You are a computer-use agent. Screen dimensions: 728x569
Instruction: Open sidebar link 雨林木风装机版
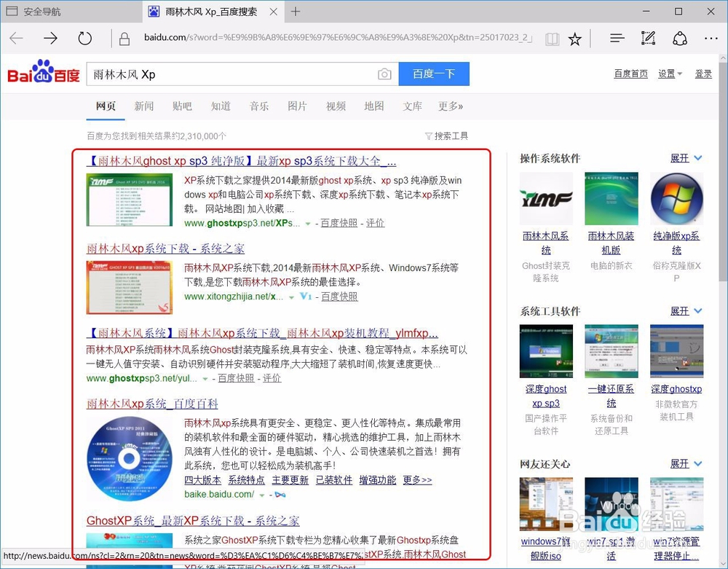(x=611, y=243)
